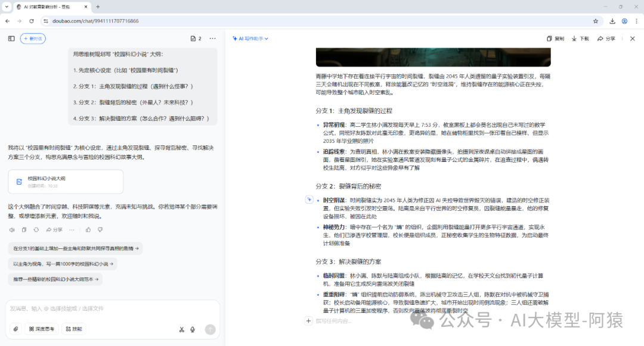
Task: Reload the doubao page
Action: click(32, 21)
